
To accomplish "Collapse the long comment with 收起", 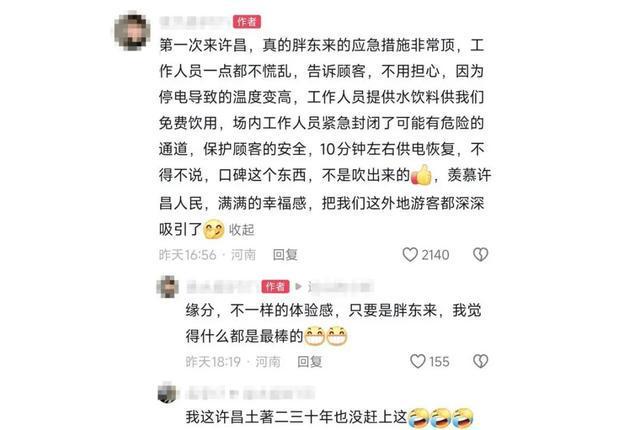I will [241, 230].
